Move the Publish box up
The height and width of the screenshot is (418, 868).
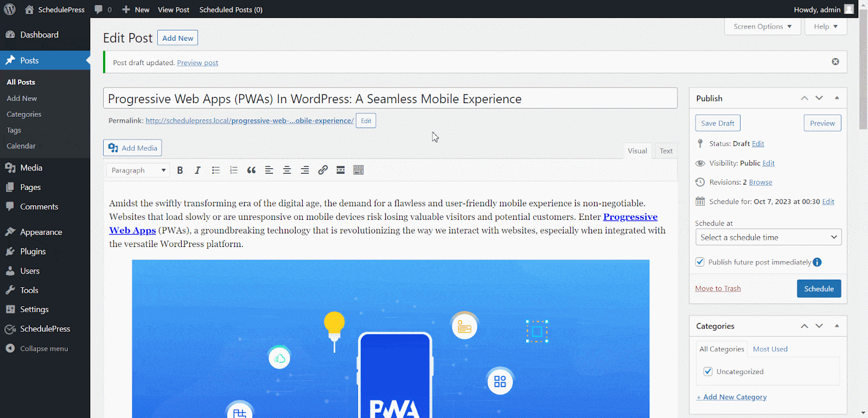[x=805, y=98]
